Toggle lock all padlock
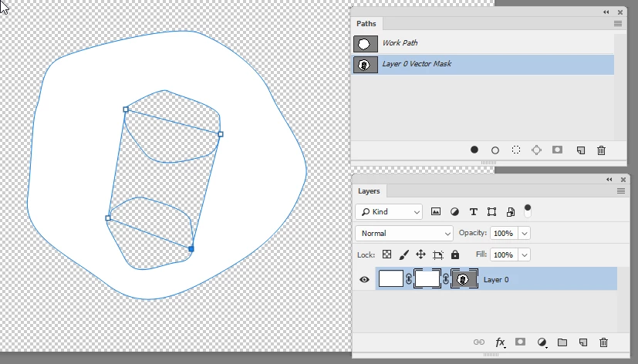The height and width of the screenshot is (364, 638). pos(455,254)
